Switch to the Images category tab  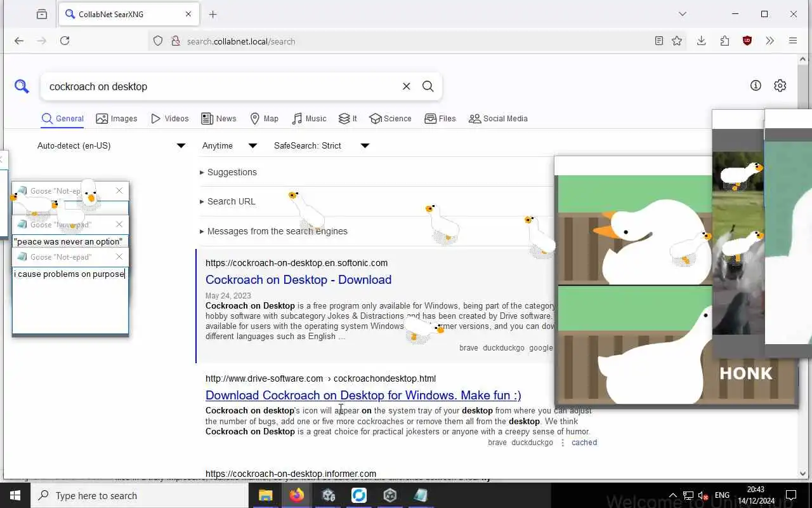pyautogui.click(x=117, y=119)
